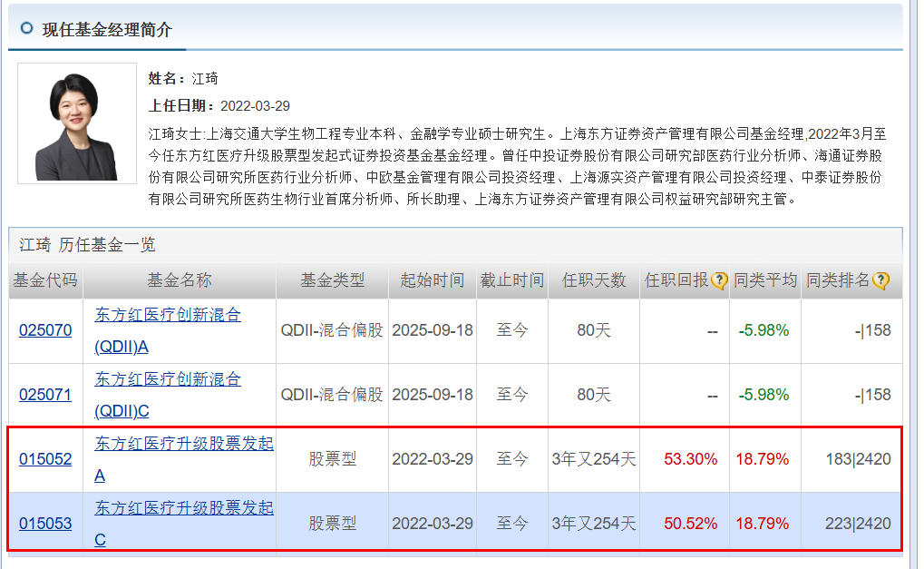This screenshot has height=569, width=924.
Task: Select ranking -|158 in 025071 row
Action: point(872,395)
